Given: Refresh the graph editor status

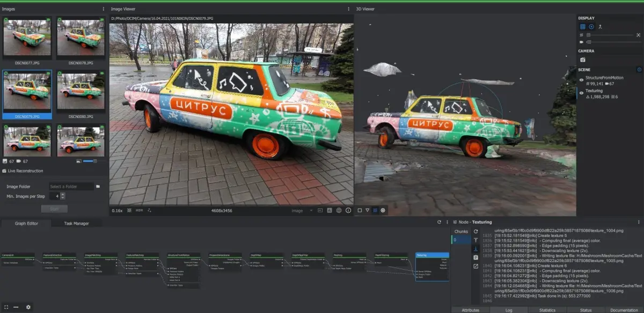Looking at the screenshot, I should [439, 222].
